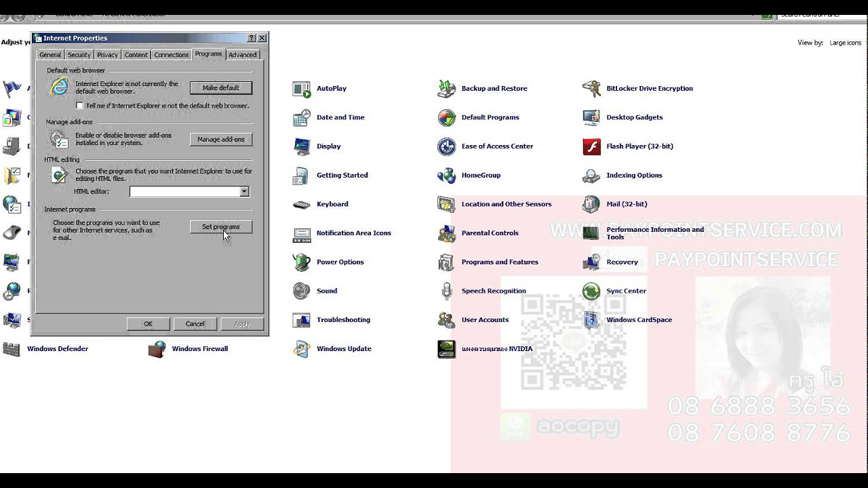The width and height of the screenshot is (868, 488).
Task: Open Location and Other Sensors icon
Action: [x=447, y=205]
